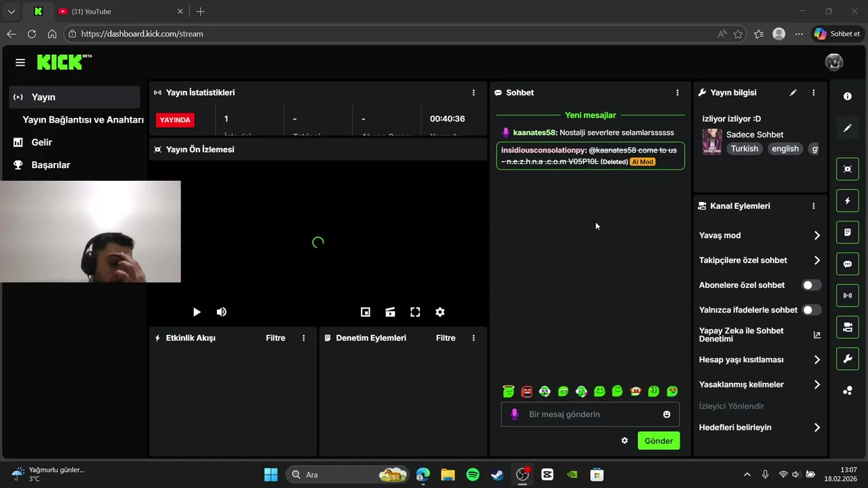
Task: Toggle the stream preview panel icon in the right sidebar
Action: 848,169
